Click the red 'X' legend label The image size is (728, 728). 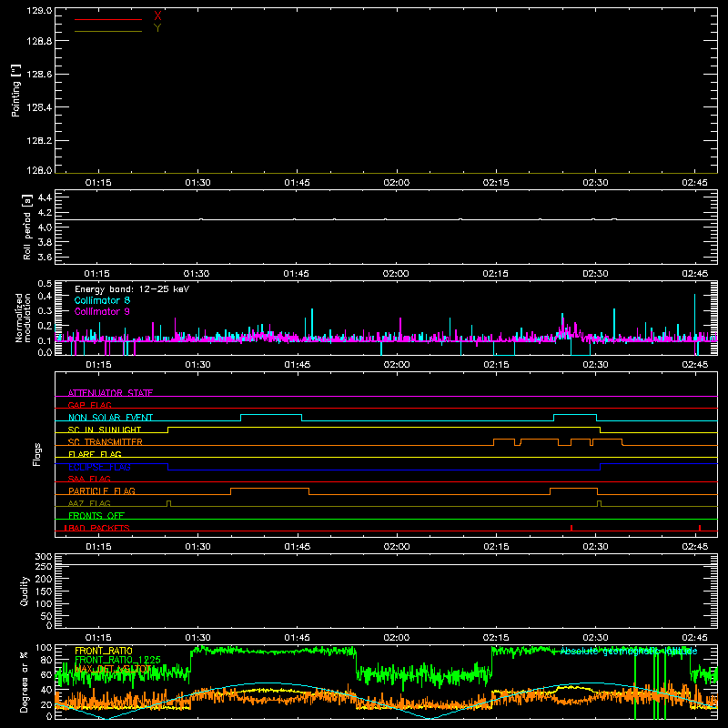coord(157,16)
